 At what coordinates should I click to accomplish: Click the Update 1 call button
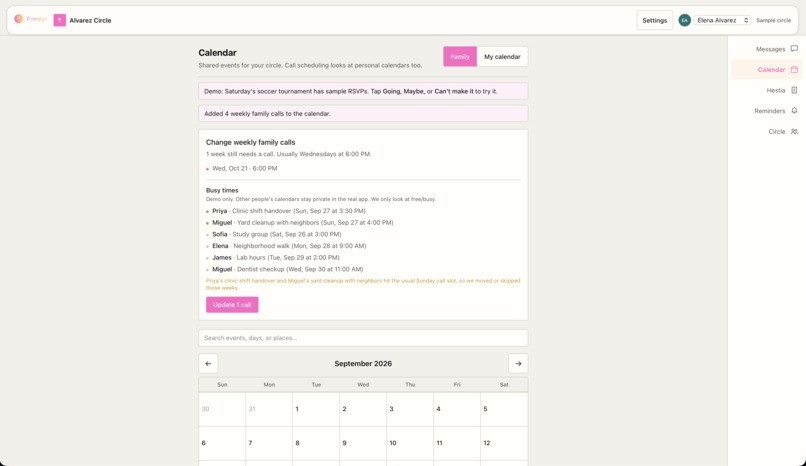tap(232, 305)
